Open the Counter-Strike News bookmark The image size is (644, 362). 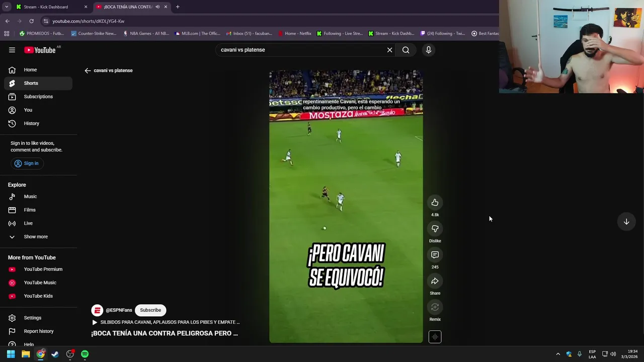[x=94, y=34]
